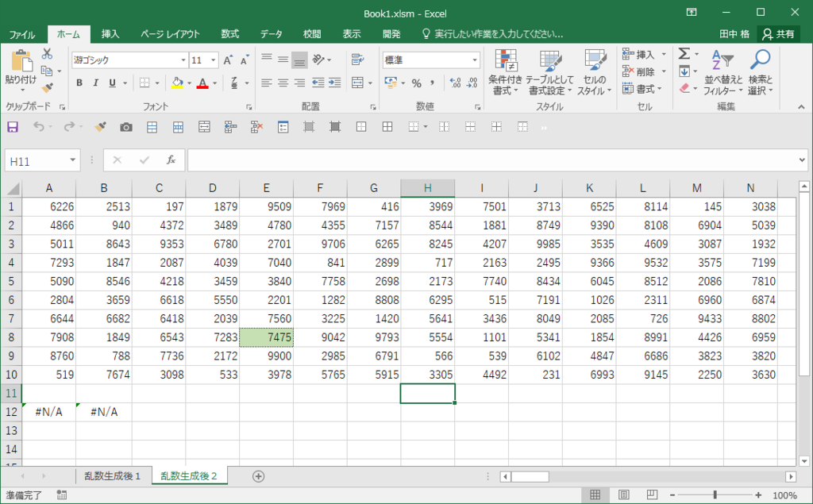This screenshot has width=813, height=504.
Task: Click the Format Painter brush in Clipboard group
Action: (47, 87)
